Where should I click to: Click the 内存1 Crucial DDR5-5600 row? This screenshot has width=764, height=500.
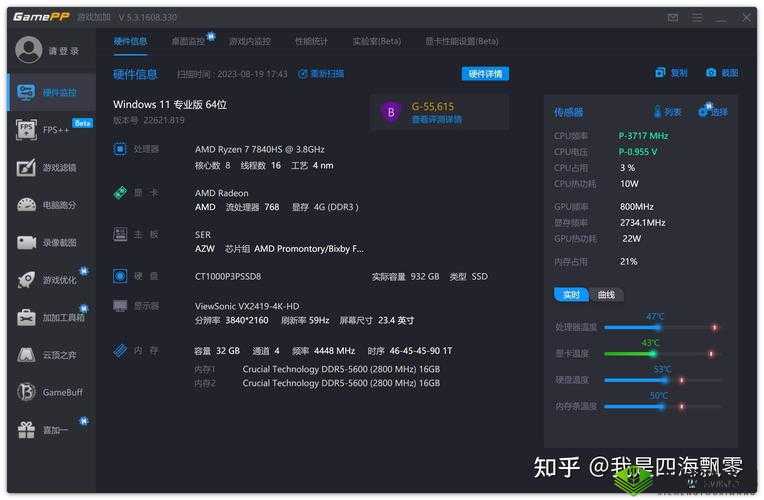point(317,369)
